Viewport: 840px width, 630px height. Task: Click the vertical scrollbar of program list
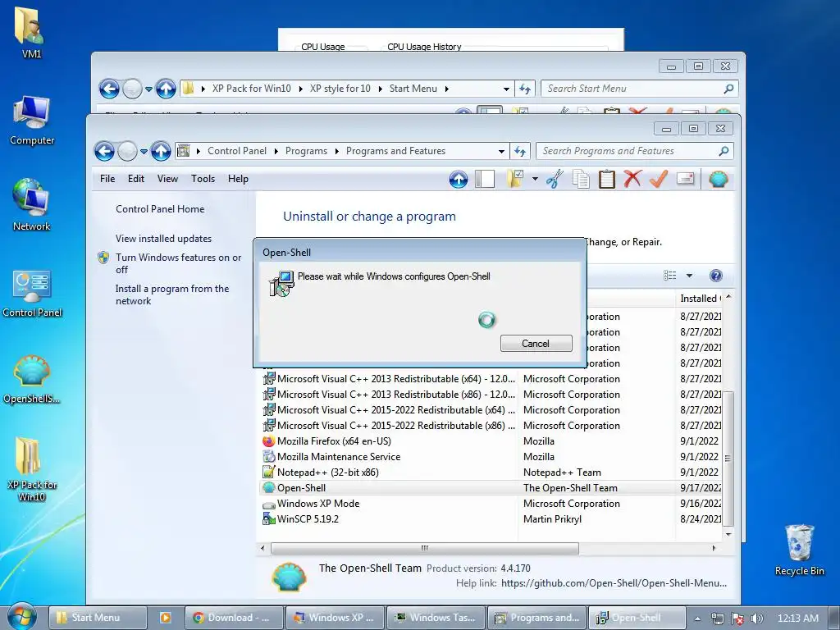point(728,458)
